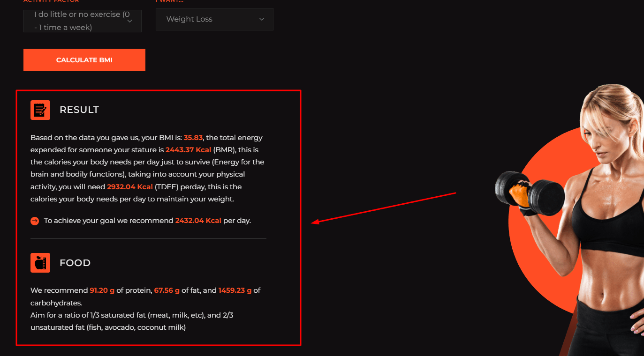Click the 67.56 g fat value
644x356 pixels.
click(x=167, y=290)
